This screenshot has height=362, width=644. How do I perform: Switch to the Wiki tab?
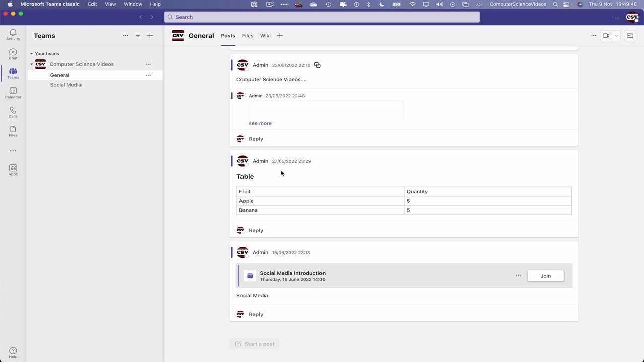tap(265, 36)
